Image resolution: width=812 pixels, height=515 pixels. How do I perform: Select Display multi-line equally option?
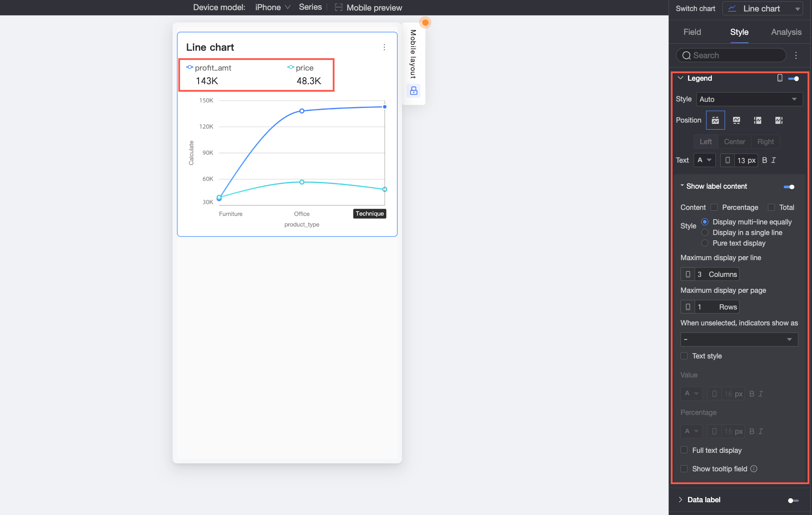(x=705, y=222)
